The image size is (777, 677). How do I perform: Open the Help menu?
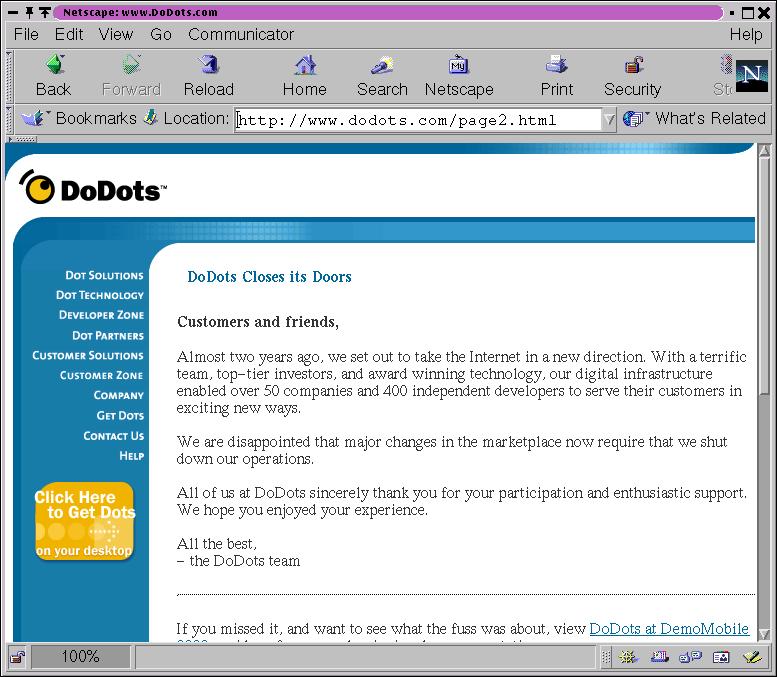(x=746, y=34)
